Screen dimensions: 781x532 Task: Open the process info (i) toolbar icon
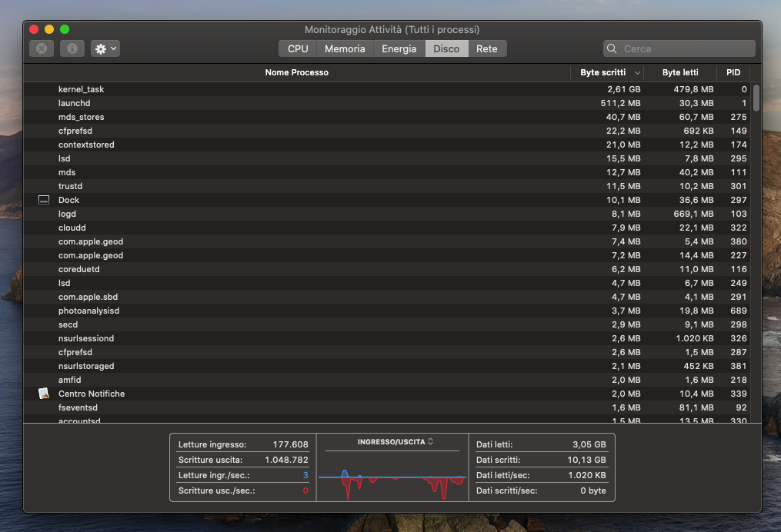[72, 48]
